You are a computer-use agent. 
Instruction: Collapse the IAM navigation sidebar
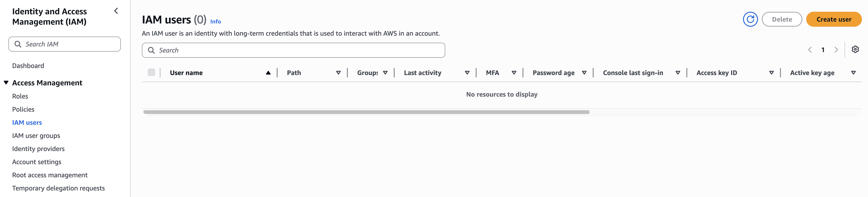(x=116, y=11)
